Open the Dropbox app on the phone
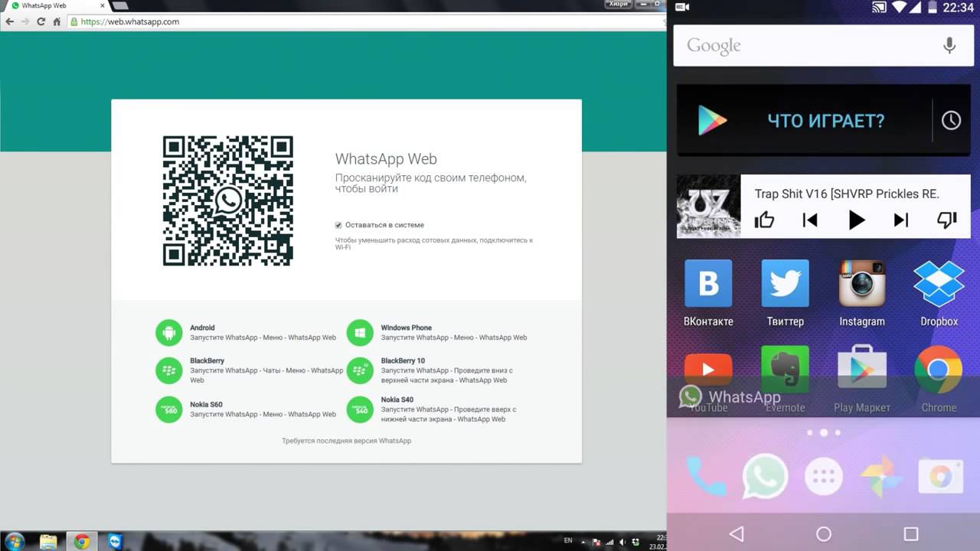The height and width of the screenshot is (551, 980). 939,293
